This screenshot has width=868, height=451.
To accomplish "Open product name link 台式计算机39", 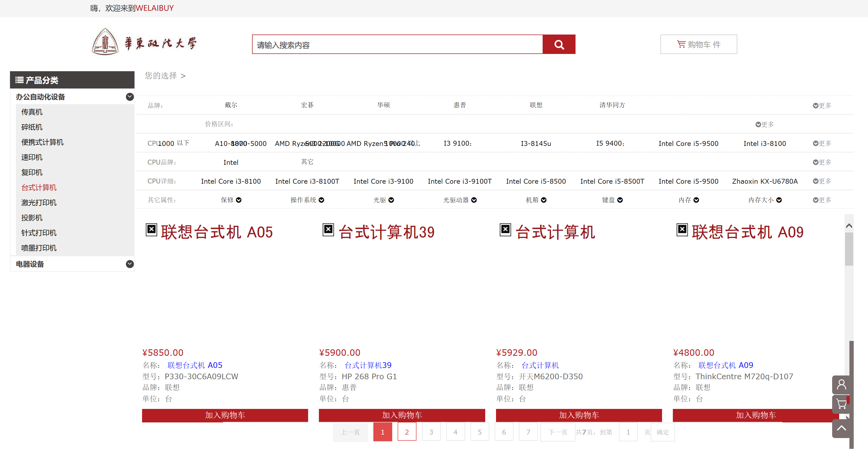I will (x=368, y=365).
